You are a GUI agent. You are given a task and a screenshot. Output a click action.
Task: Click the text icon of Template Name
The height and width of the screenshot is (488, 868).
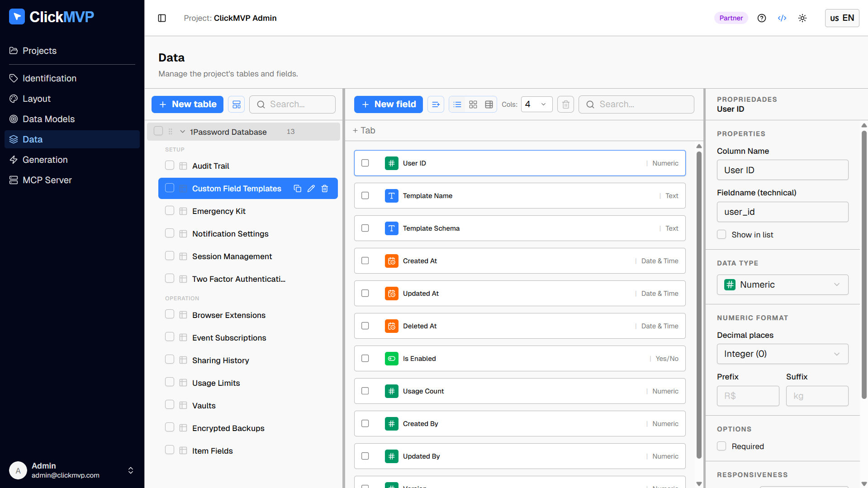392,196
